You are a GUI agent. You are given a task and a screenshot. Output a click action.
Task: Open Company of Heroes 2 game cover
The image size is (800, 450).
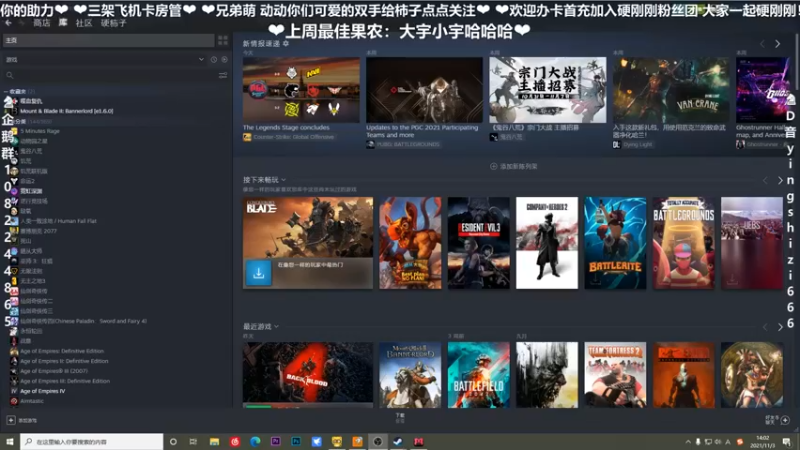[547, 243]
